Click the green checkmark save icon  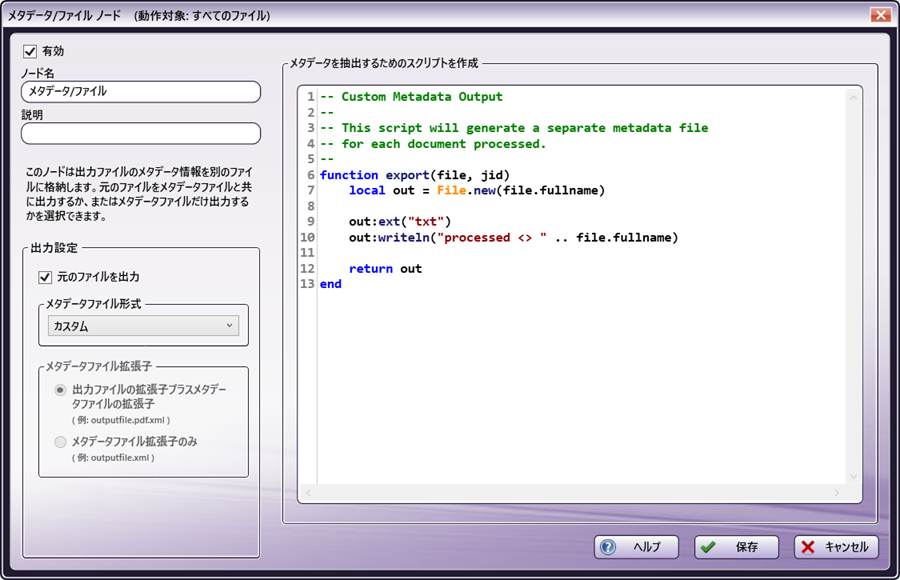[708, 547]
